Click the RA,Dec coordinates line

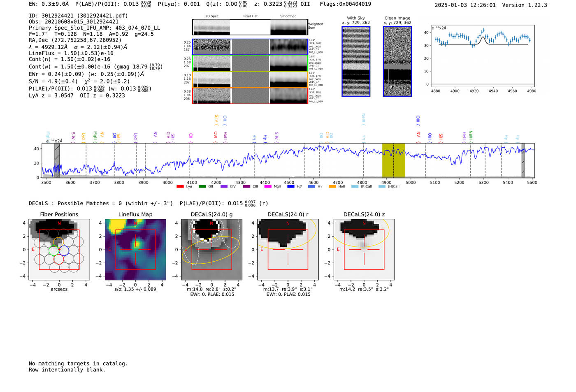75,40
